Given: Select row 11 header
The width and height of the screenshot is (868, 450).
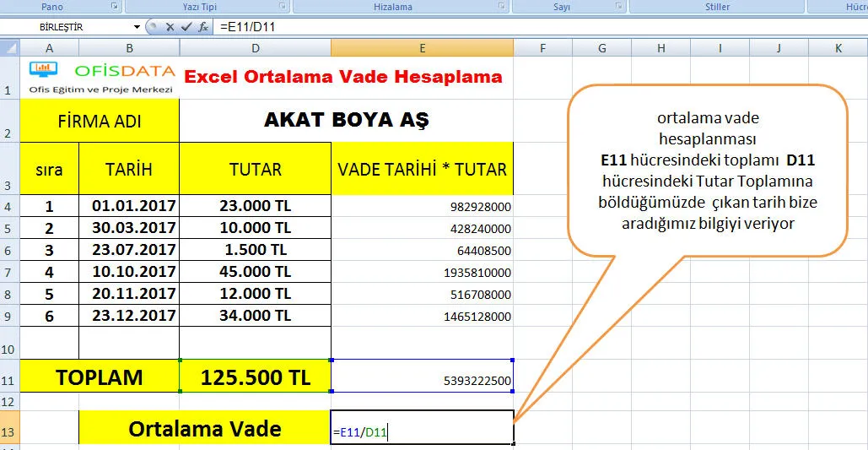Looking at the screenshot, I should pyautogui.click(x=8, y=376).
